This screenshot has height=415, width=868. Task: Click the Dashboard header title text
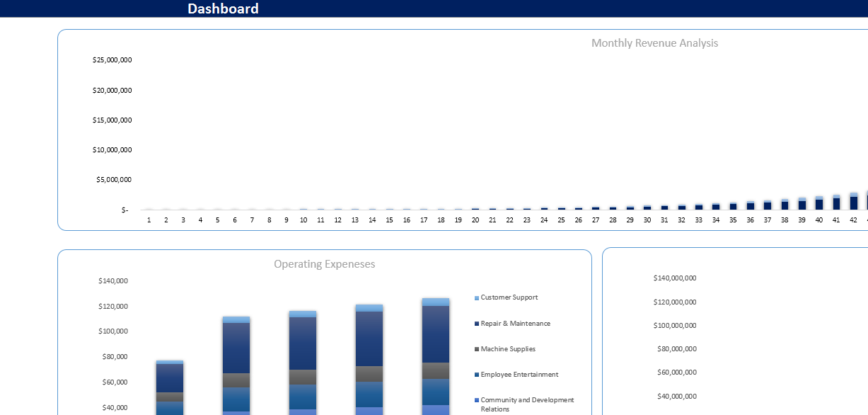[224, 8]
